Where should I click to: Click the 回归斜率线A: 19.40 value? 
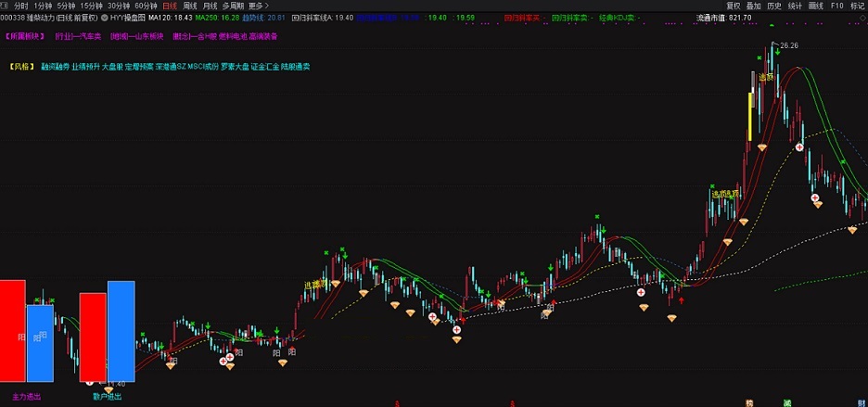(x=322, y=18)
